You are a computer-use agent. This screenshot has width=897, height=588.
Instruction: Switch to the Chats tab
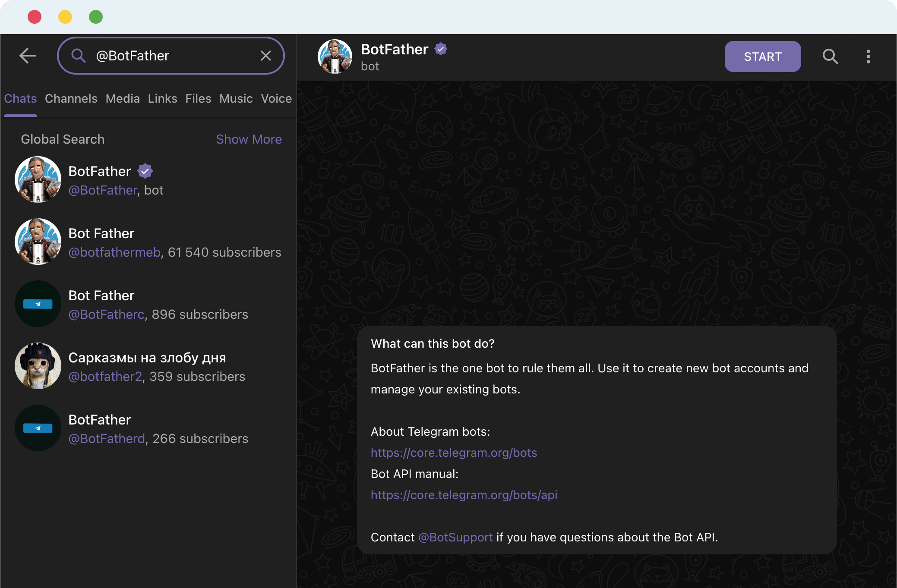pos(20,98)
